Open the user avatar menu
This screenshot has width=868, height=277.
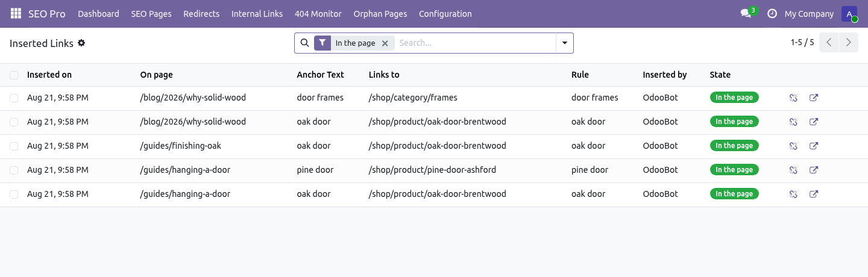849,14
